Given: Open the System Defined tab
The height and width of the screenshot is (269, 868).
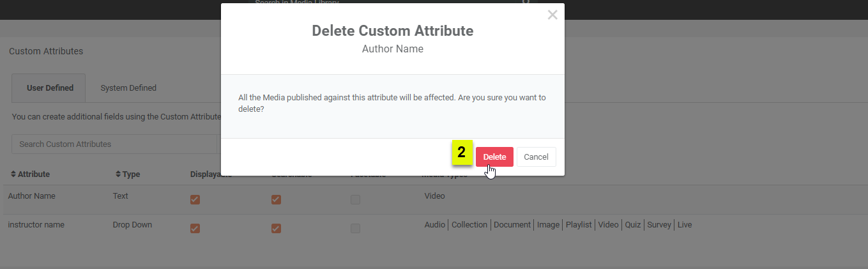Looking at the screenshot, I should pos(128,88).
